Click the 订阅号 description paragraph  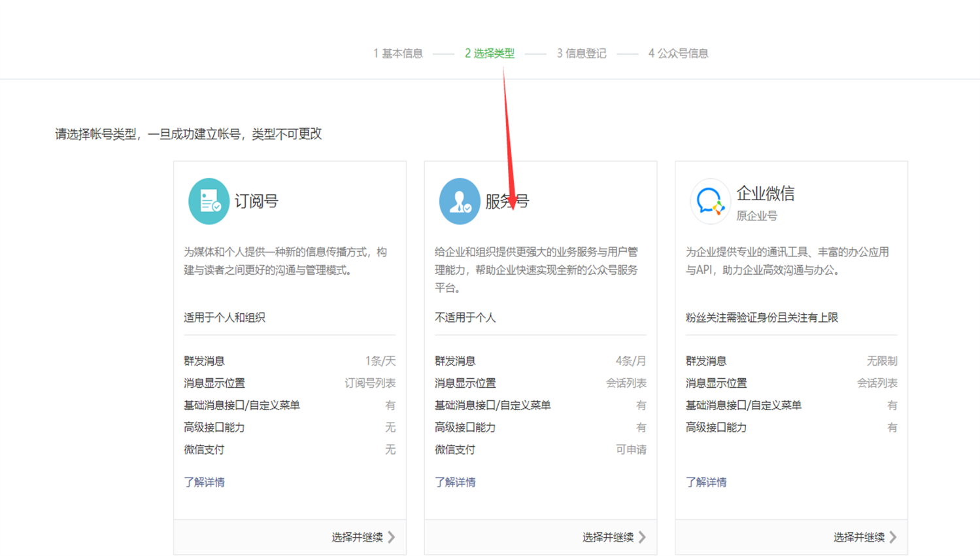(286, 261)
